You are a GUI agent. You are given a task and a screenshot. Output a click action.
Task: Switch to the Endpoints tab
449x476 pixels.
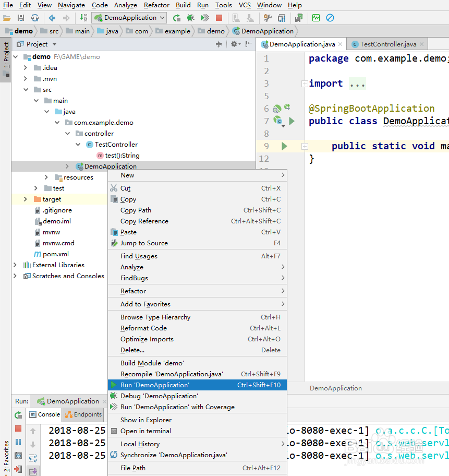pyautogui.click(x=83, y=414)
